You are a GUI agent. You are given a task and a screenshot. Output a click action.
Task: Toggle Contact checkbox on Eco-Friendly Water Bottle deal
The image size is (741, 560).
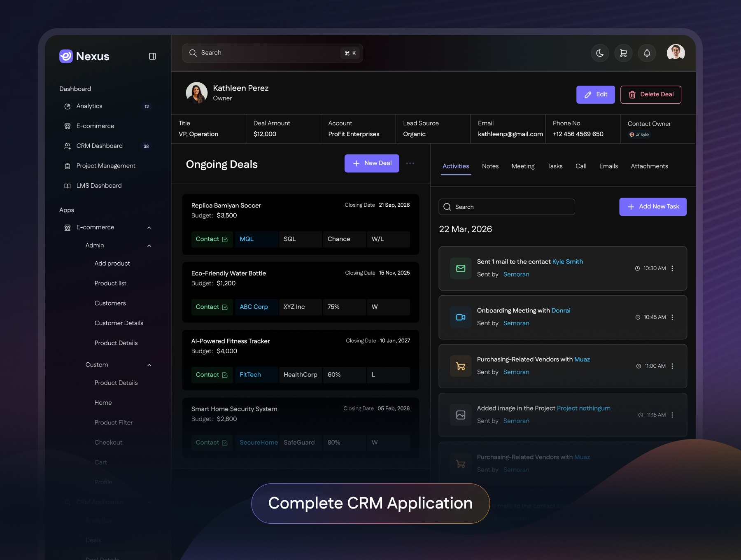[225, 308]
